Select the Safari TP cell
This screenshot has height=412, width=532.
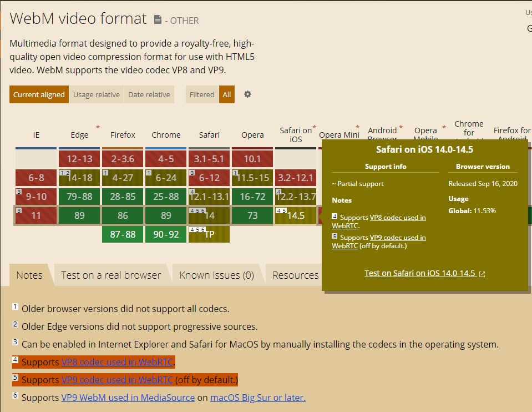[x=209, y=234]
